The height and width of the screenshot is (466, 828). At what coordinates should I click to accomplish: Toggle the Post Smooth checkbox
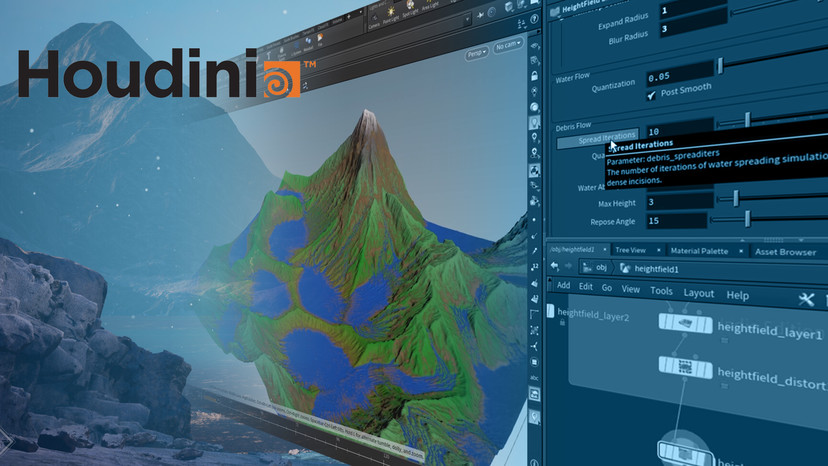pyautogui.click(x=651, y=95)
